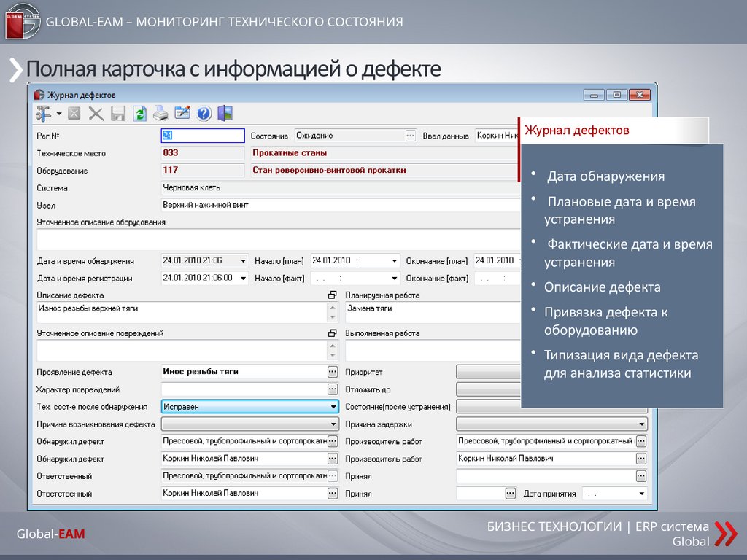
Task: Open ellipsis beside the short Принял field
Action: pos(510,494)
